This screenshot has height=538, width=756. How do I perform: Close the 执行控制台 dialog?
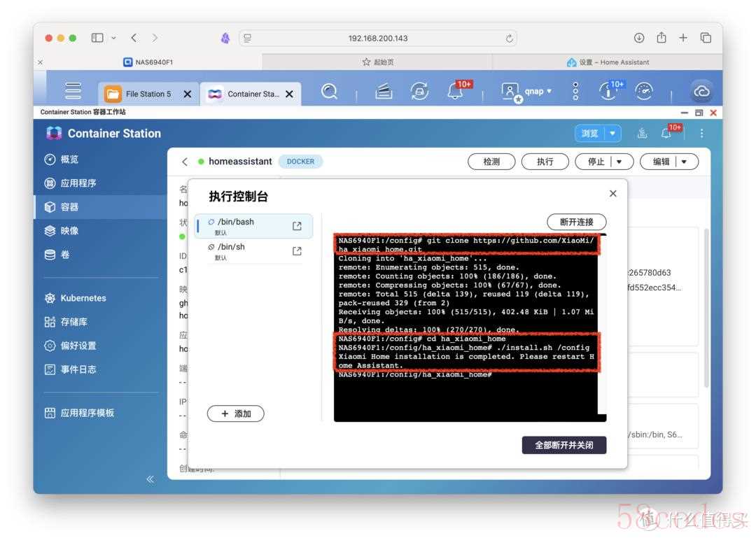point(612,193)
